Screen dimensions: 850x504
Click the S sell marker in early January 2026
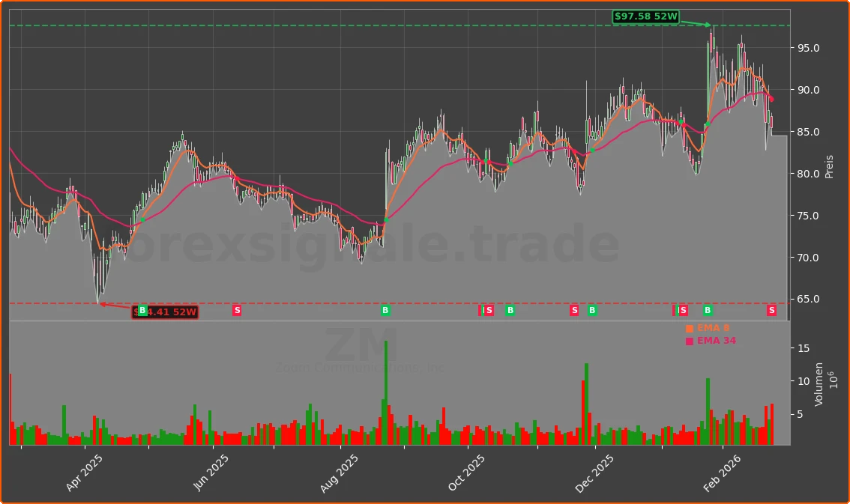[x=683, y=311]
